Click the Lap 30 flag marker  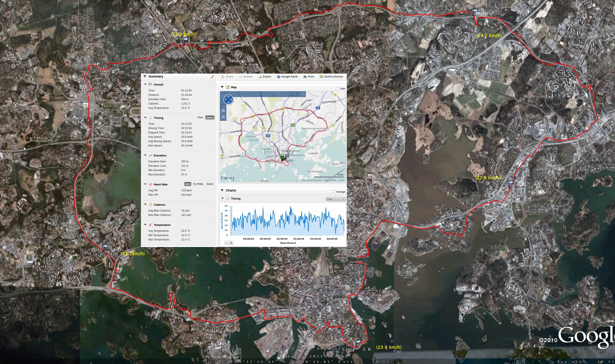474,12
